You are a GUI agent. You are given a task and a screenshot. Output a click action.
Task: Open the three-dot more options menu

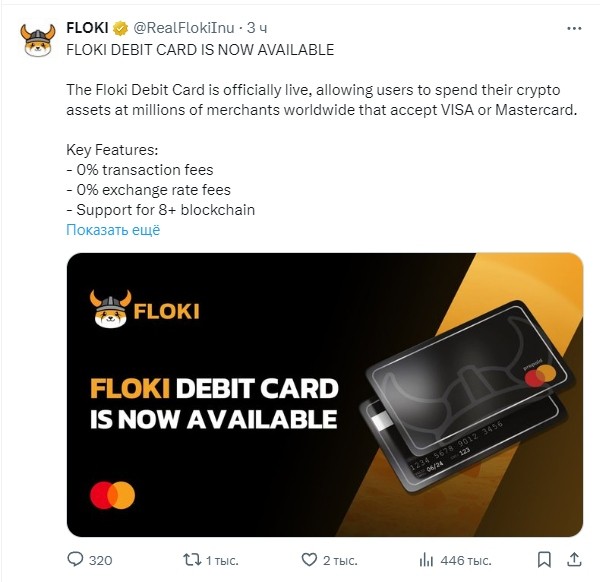pos(574,28)
